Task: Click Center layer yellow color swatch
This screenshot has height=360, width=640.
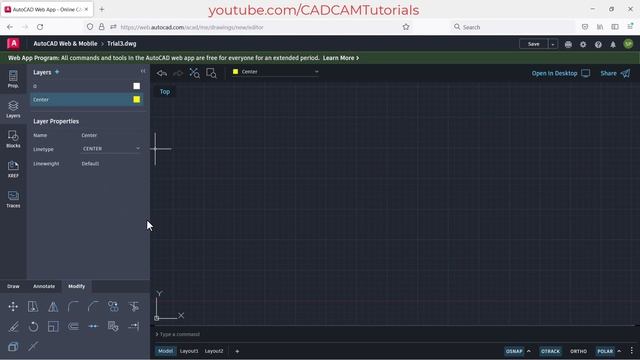Action: click(x=137, y=99)
